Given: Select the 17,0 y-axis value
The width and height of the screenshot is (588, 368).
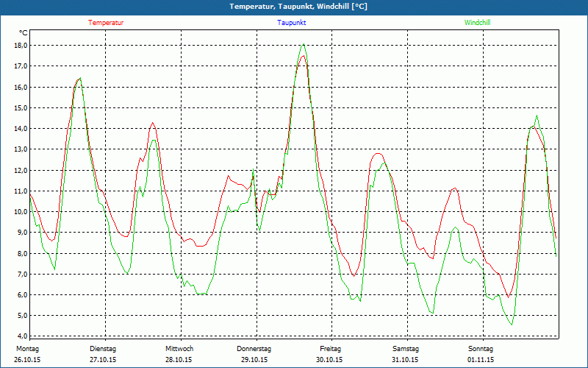Looking at the screenshot, I should pos(21,66).
